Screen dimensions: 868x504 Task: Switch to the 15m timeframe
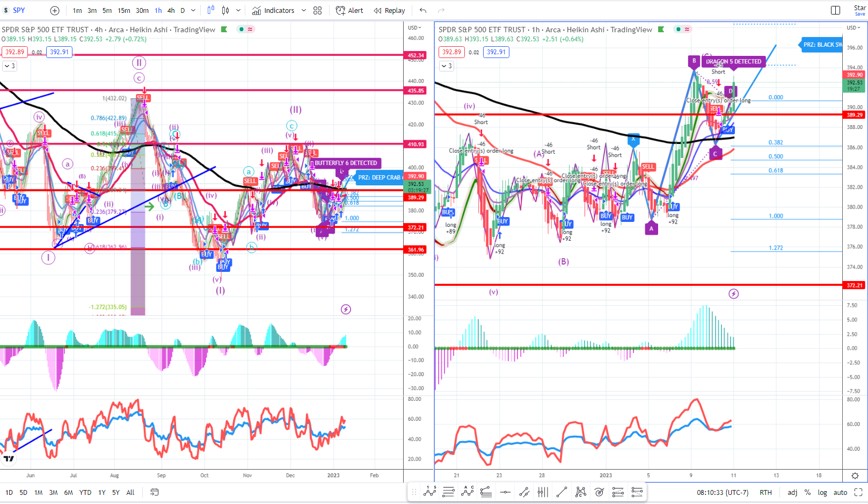point(124,10)
